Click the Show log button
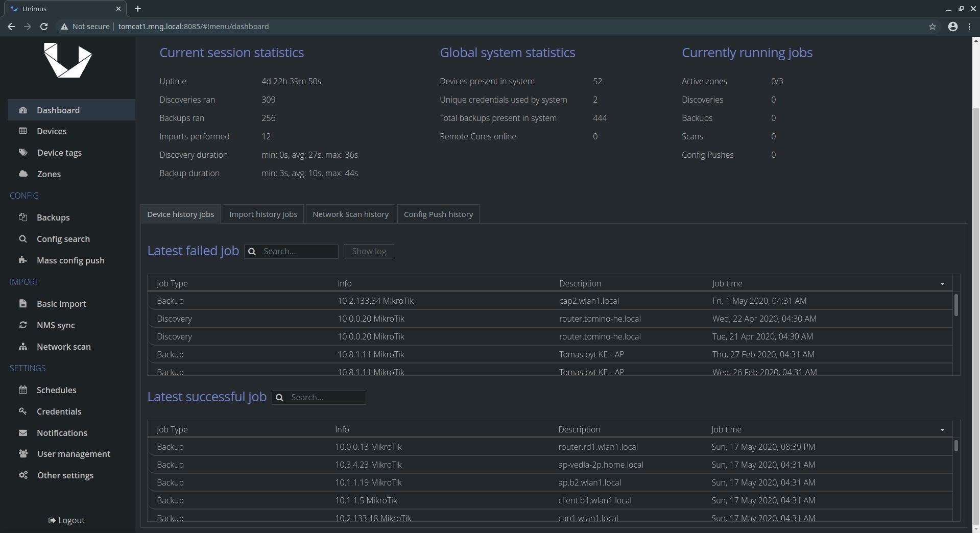 tap(368, 251)
